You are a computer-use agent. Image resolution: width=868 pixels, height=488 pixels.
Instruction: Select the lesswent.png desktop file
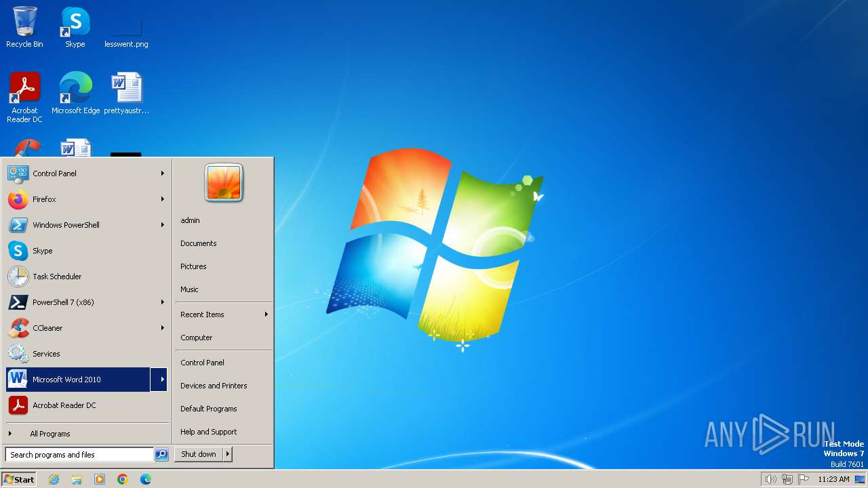[x=126, y=28]
